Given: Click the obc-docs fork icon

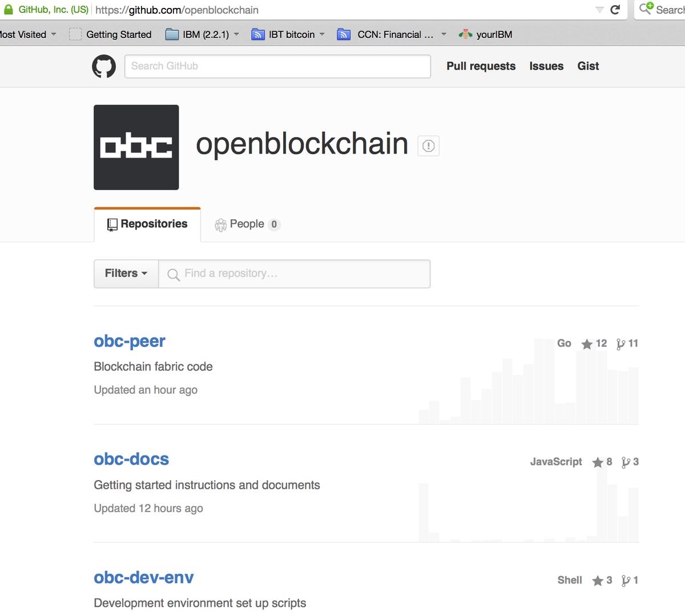Looking at the screenshot, I should pos(626,462).
